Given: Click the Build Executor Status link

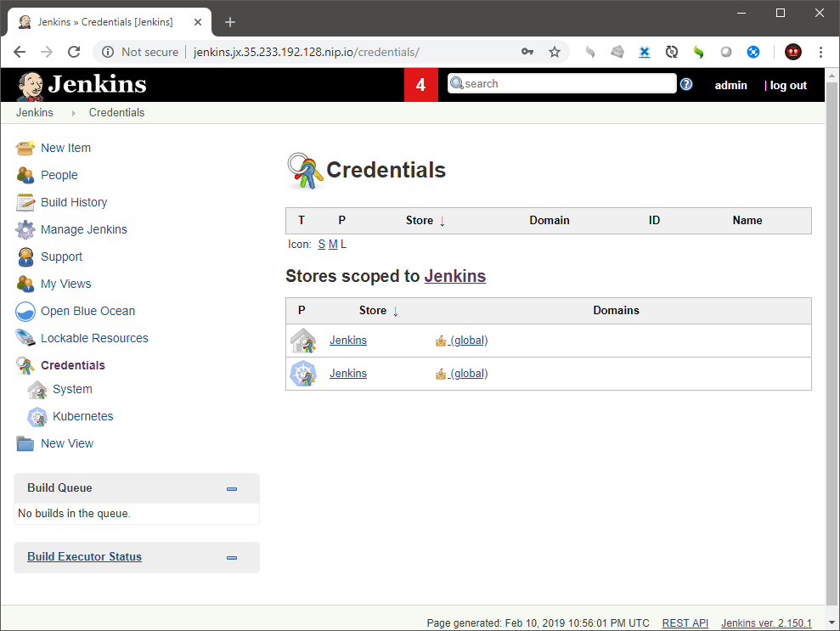Looking at the screenshot, I should 85,557.
